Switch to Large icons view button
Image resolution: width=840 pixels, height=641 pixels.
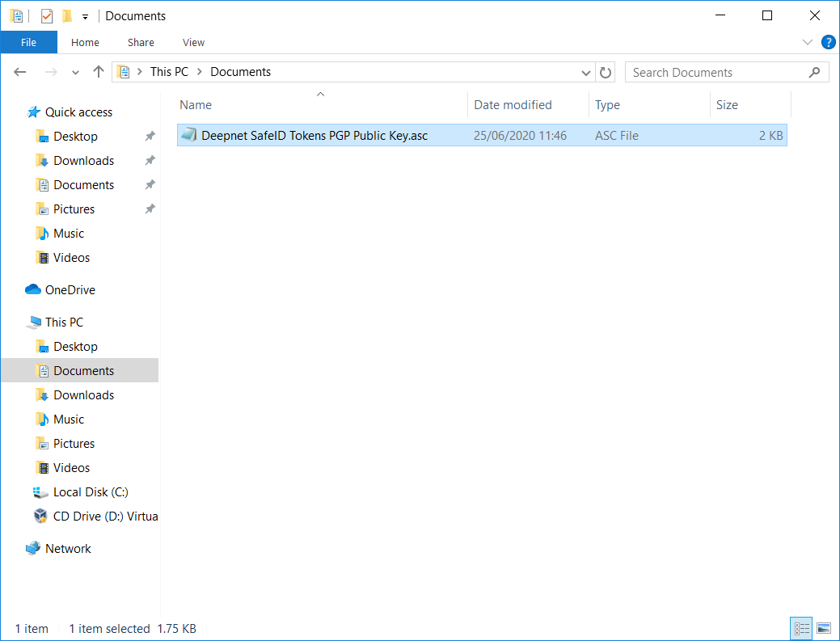(823, 628)
